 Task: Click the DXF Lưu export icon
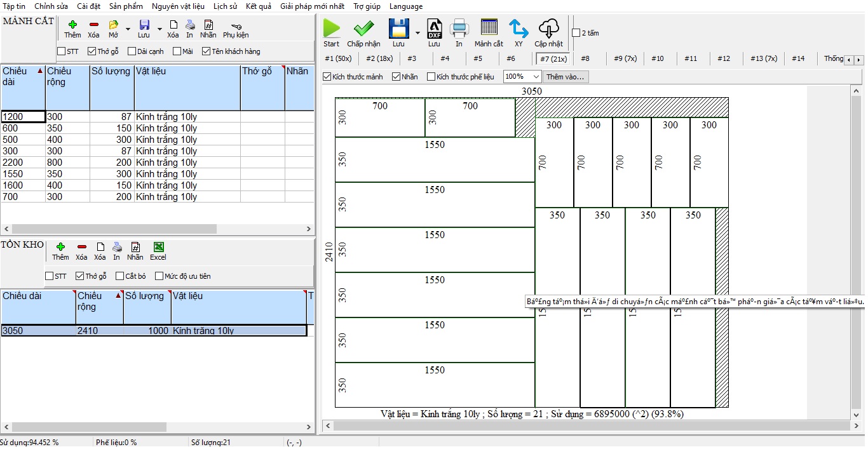pos(434,29)
